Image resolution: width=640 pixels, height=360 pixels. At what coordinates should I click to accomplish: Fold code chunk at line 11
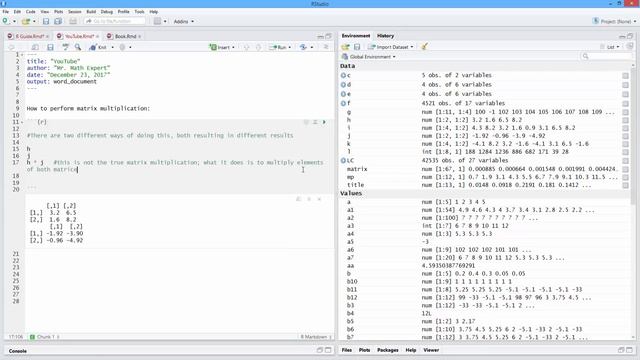coord(22,122)
